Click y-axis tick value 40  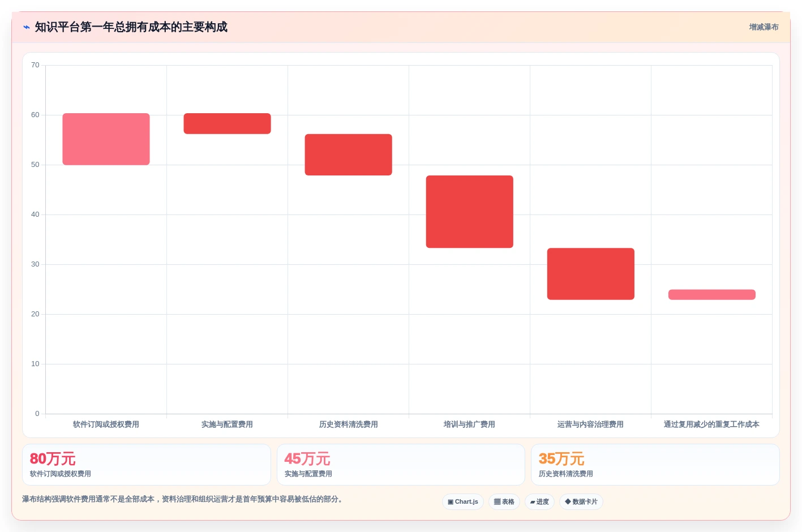pyautogui.click(x=35, y=214)
